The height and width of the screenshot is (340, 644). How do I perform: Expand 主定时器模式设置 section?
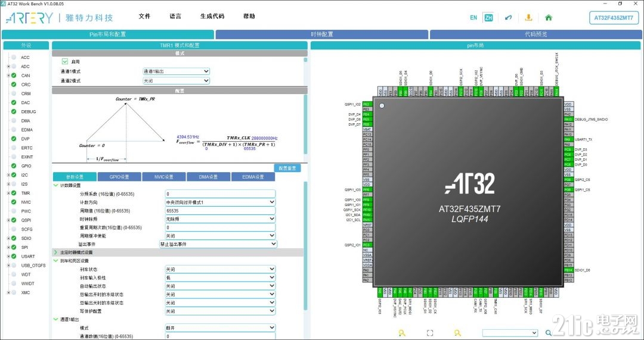(x=56, y=252)
